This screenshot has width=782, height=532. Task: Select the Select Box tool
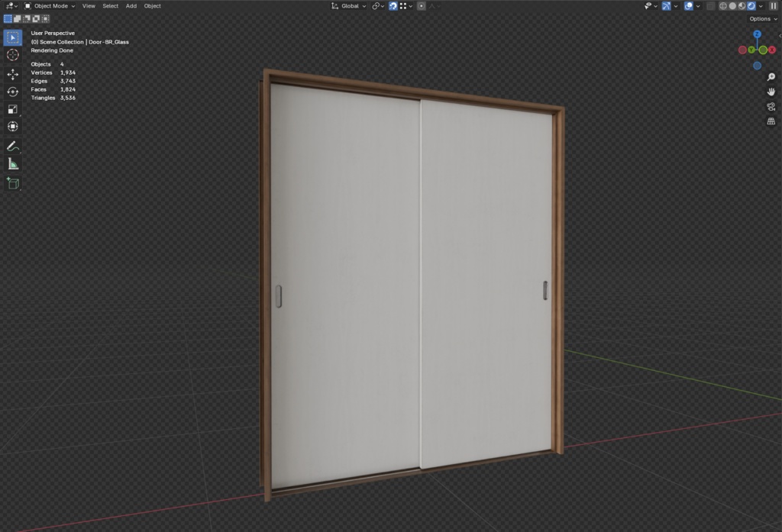pyautogui.click(x=13, y=37)
